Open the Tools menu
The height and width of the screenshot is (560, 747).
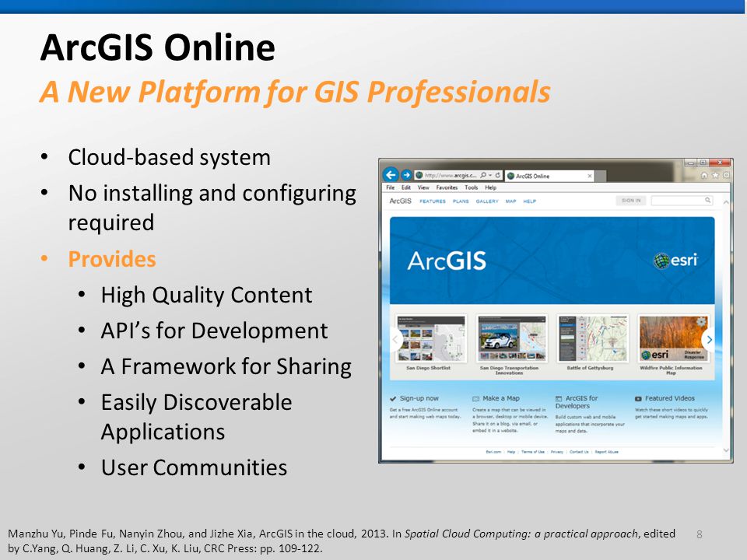[472, 187]
